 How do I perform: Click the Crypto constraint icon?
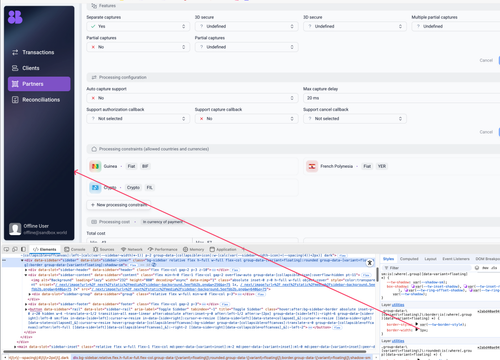coord(95,187)
